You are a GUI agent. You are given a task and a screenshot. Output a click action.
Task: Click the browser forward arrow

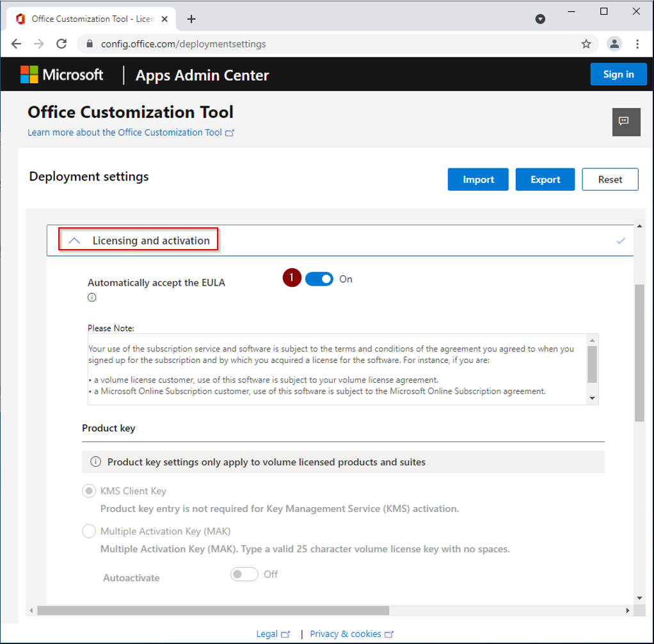(x=39, y=44)
